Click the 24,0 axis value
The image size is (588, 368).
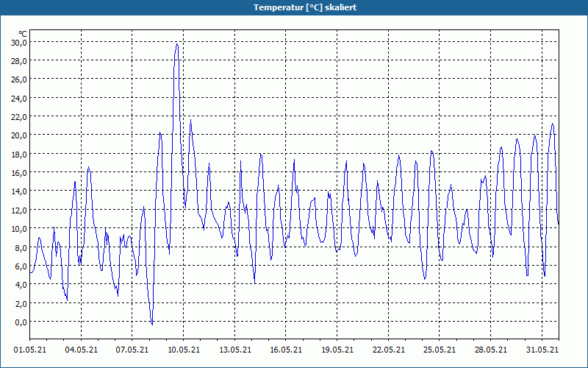tap(19, 99)
